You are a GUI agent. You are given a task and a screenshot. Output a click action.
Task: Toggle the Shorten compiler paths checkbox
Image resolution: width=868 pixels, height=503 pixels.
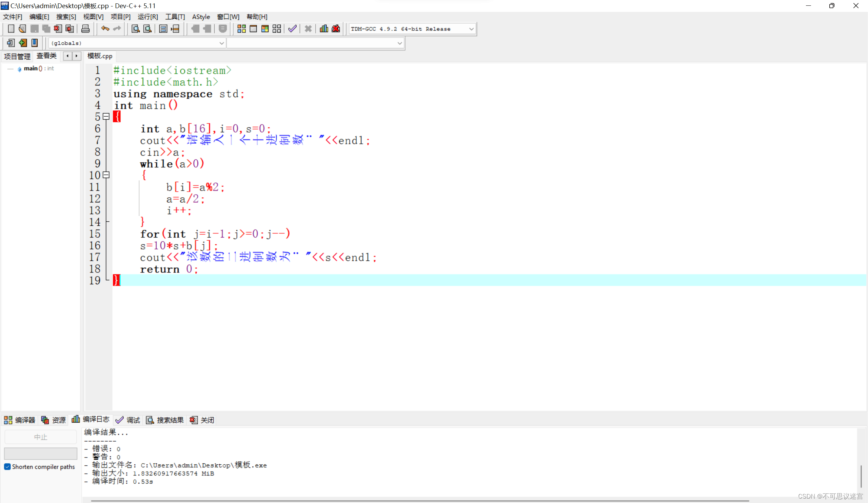coord(7,466)
